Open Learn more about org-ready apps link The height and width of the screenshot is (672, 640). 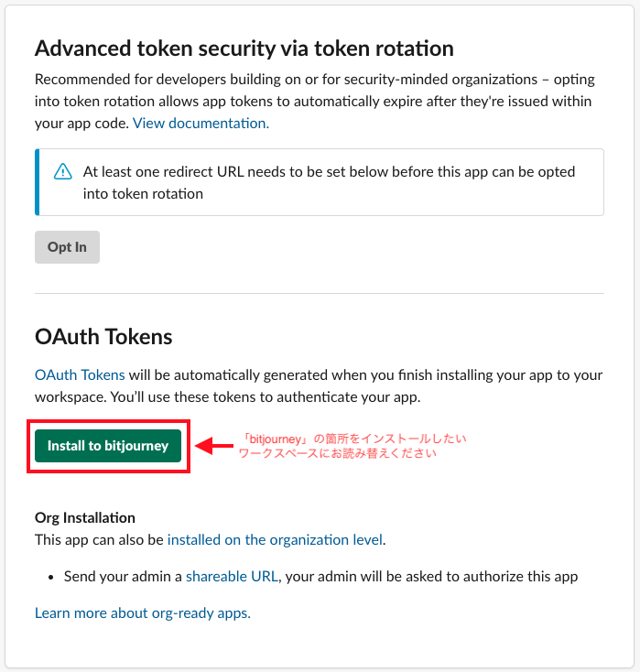pyautogui.click(x=143, y=613)
